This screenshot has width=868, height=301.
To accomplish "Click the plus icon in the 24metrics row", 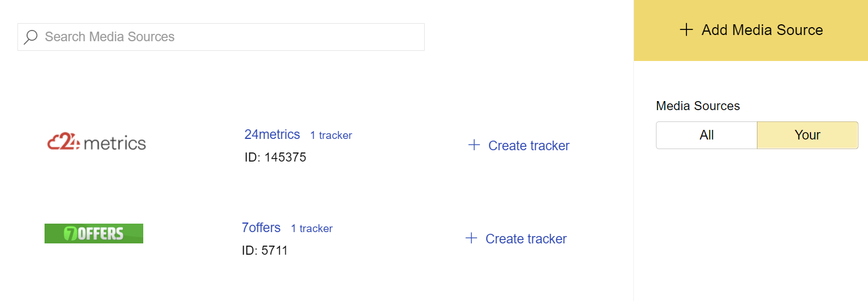I will click(x=474, y=145).
